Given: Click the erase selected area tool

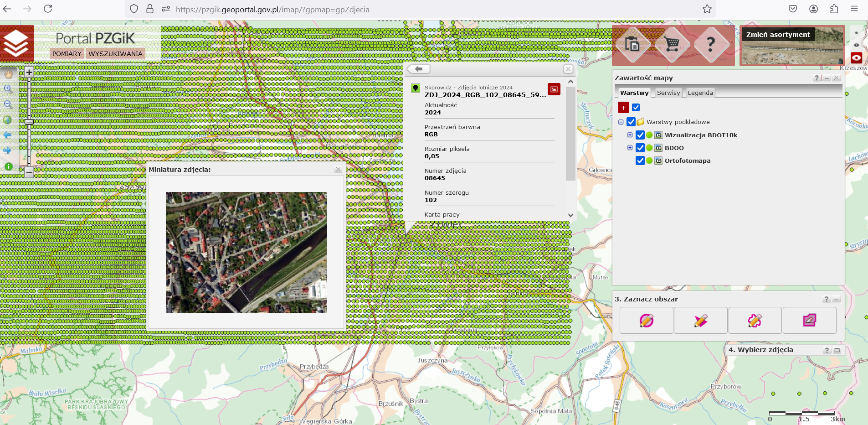Looking at the screenshot, I should click(809, 321).
